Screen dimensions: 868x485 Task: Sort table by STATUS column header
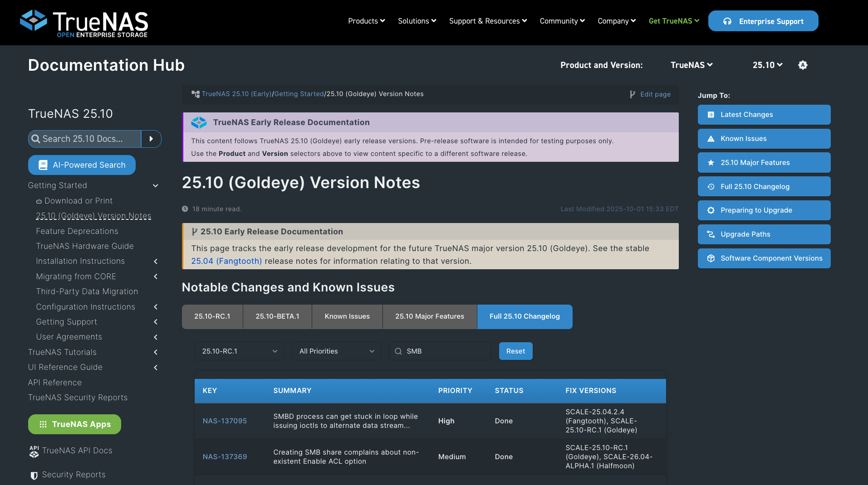[509, 391]
